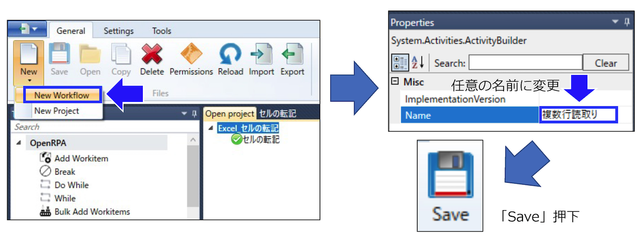This screenshot has height=241, width=644.
Task: Click the Copy icon in the ribbon
Action: click(x=121, y=54)
